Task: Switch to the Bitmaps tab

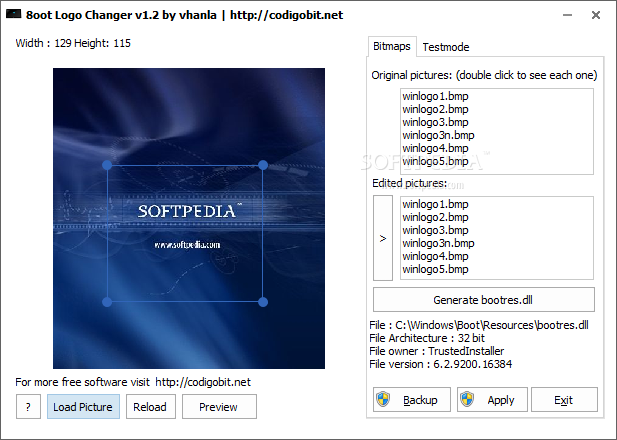Action: coord(392,46)
